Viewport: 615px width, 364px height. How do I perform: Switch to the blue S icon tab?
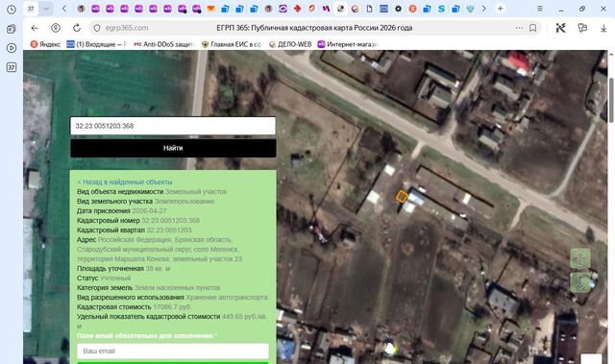(x=441, y=9)
